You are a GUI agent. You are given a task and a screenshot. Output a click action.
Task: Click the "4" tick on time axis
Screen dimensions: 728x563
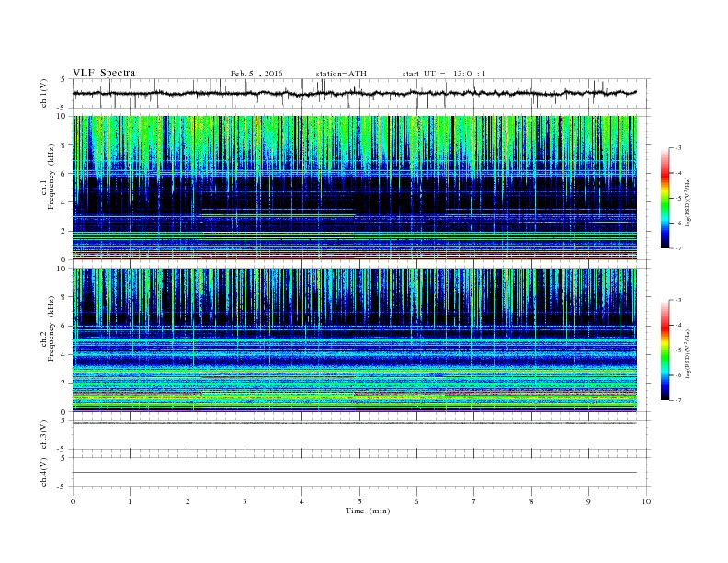301,501
